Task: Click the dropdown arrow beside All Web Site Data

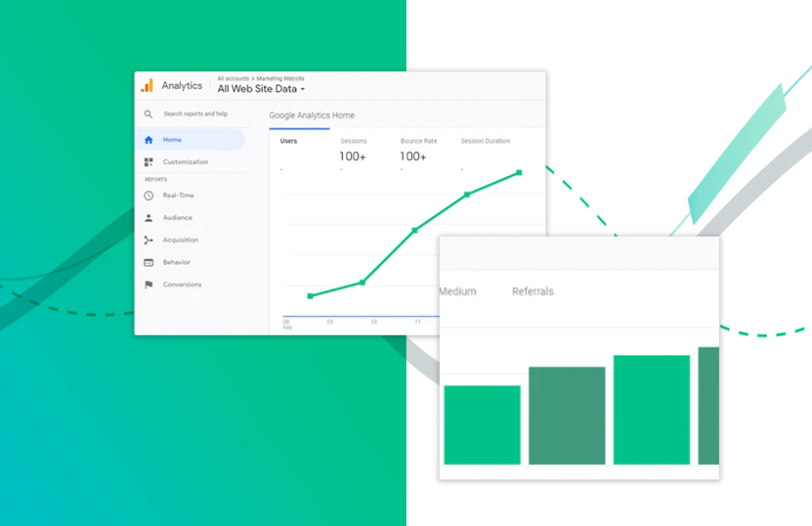Action: coord(303,89)
